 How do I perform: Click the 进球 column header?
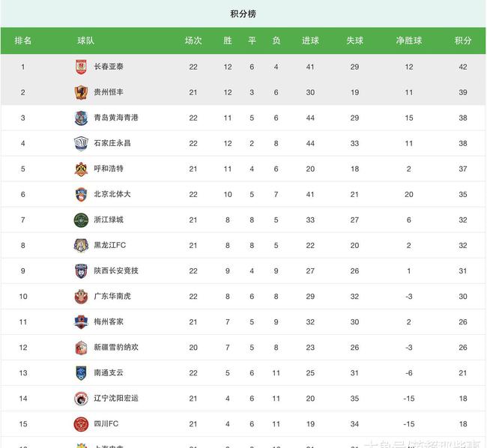pos(310,40)
